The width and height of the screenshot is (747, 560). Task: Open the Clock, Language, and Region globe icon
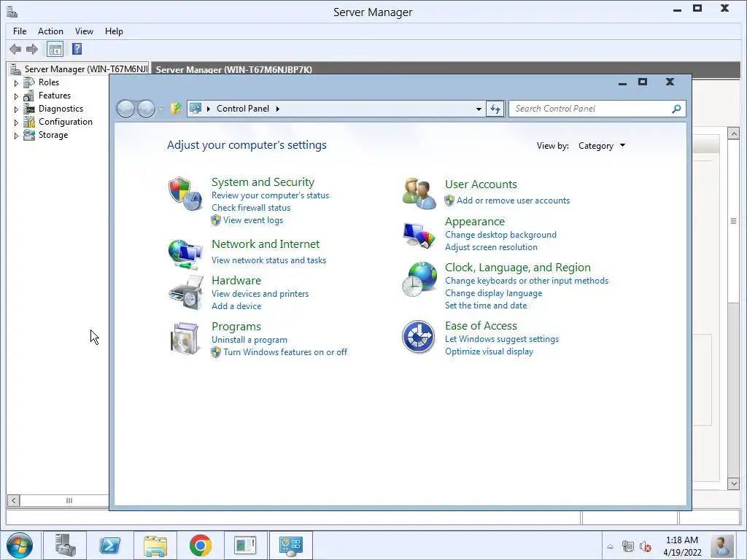pos(419,279)
